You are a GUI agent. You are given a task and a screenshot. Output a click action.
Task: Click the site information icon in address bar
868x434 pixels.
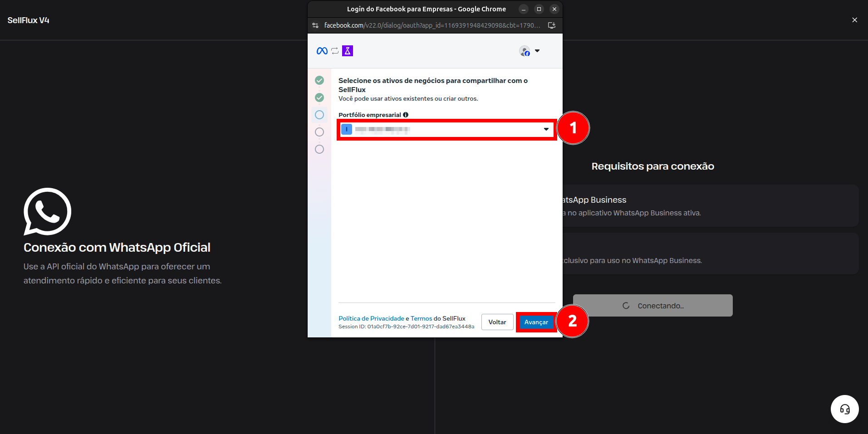point(315,25)
